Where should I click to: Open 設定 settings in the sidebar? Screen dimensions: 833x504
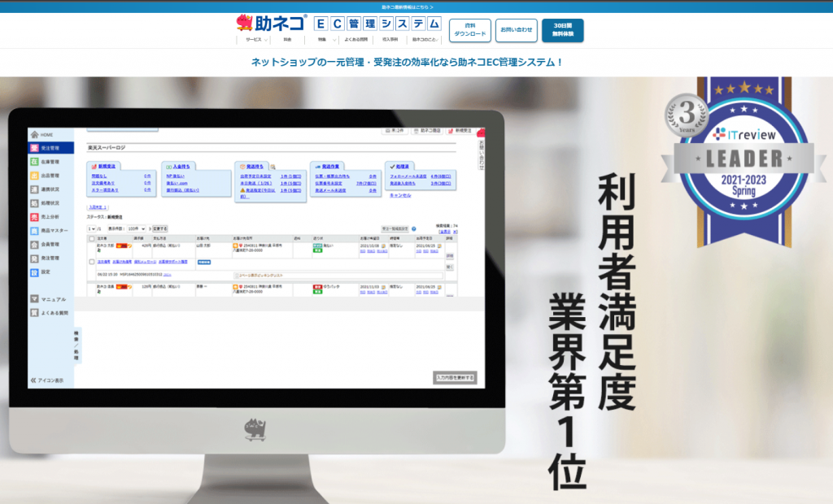click(46, 272)
